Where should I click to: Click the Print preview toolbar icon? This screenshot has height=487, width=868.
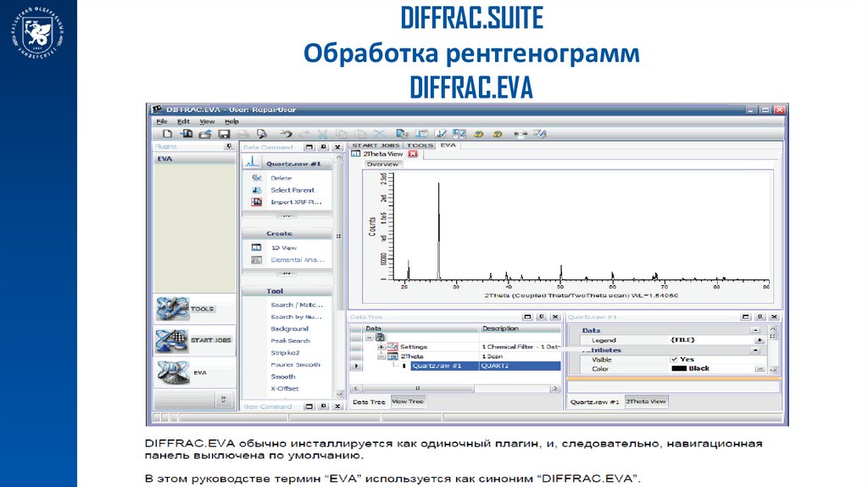262,133
